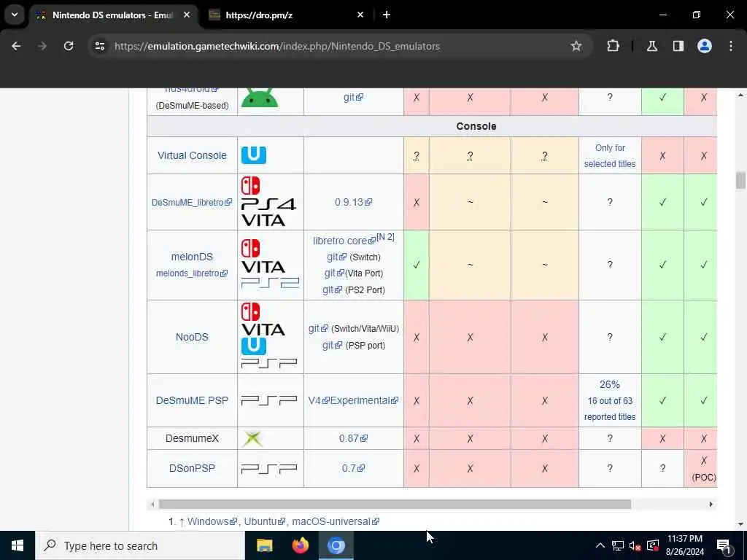
Task: Open the NooDS link
Action: pyautogui.click(x=192, y=337)
